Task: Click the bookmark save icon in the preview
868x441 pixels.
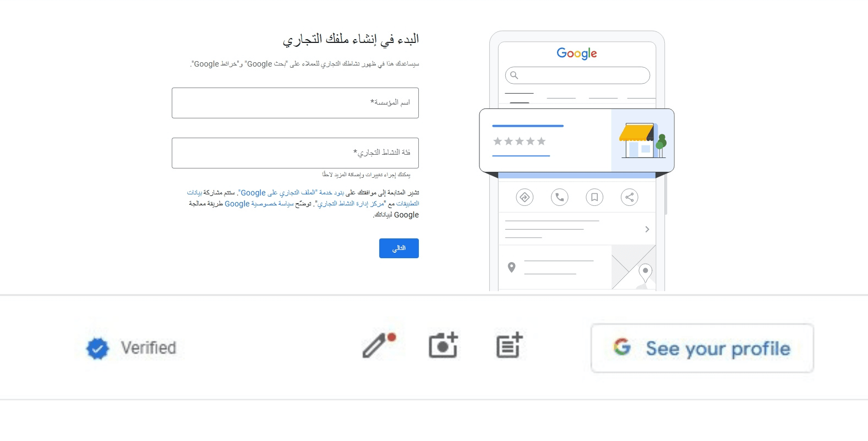Action: click(x=594, y=197)
